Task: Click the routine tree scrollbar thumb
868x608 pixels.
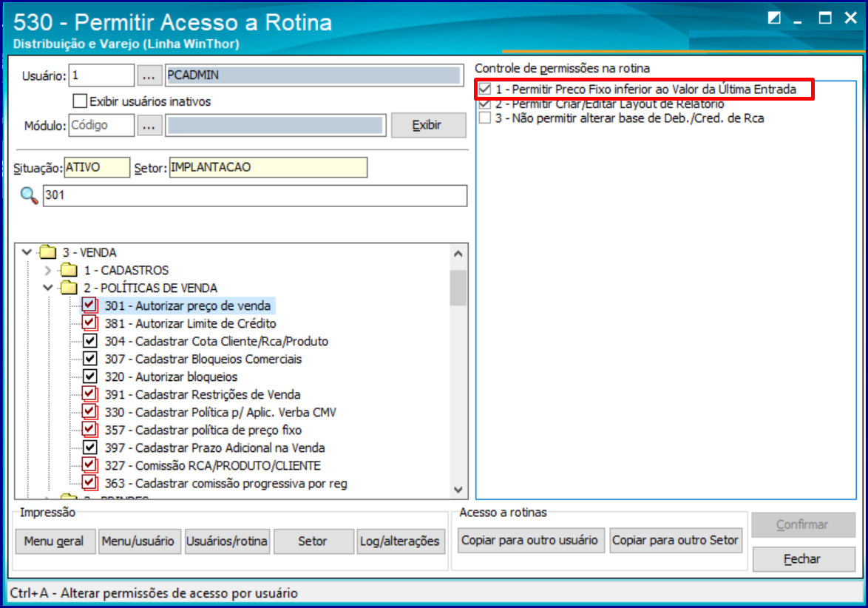Action: [458, 288]
